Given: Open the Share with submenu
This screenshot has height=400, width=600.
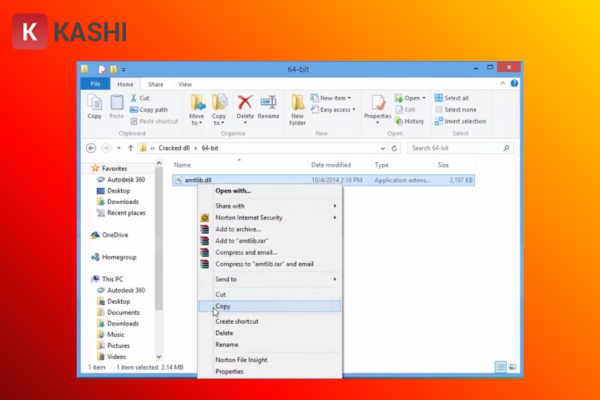Looking at the screenshot, I should pos(270,206).
